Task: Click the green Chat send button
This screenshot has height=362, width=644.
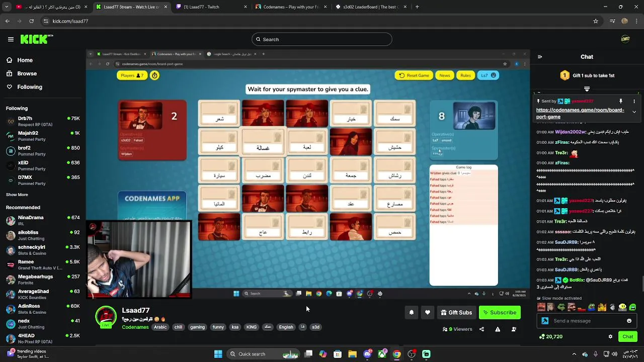Action: (628, 337)
